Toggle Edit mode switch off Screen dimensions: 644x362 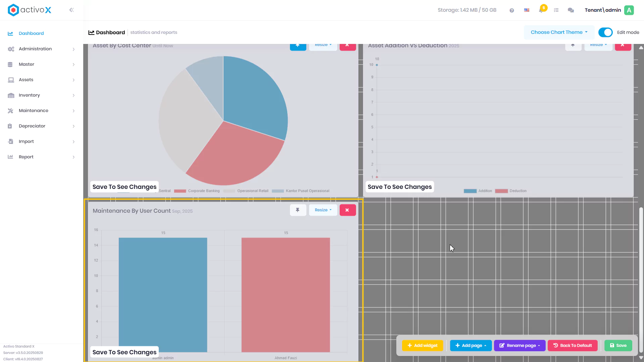click(605, 32)
